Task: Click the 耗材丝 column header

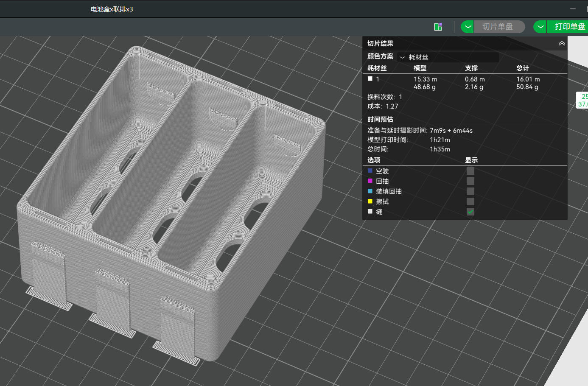Action: tap(377, 68)
